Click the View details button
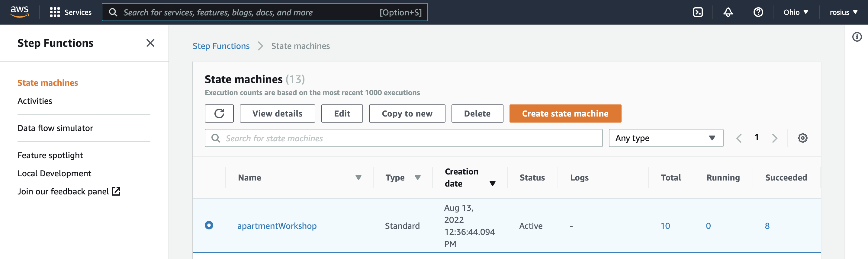Viewport: 868px width, 259px height. 277,114
